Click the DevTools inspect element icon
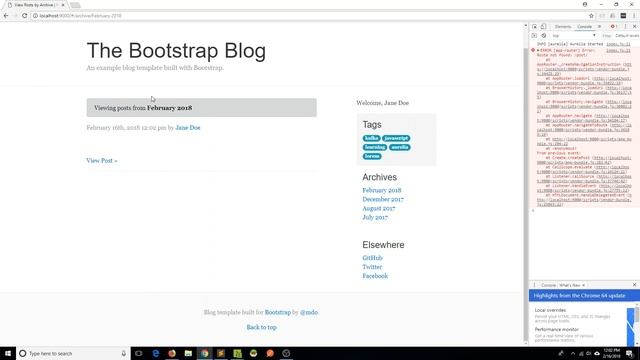The width and height of the screenshot is (640, 360). [x=534, y=27]
